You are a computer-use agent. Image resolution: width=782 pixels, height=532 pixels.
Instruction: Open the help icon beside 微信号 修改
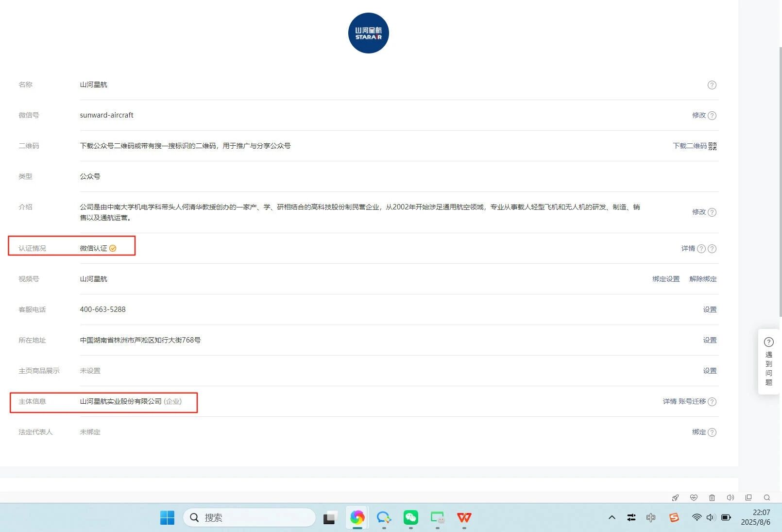click(x=712, y=116)
